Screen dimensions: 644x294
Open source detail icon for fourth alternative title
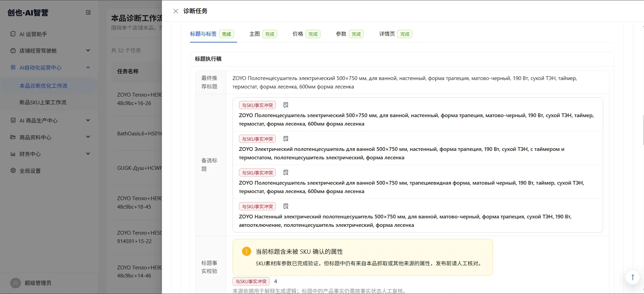click(x=286, y=206)
